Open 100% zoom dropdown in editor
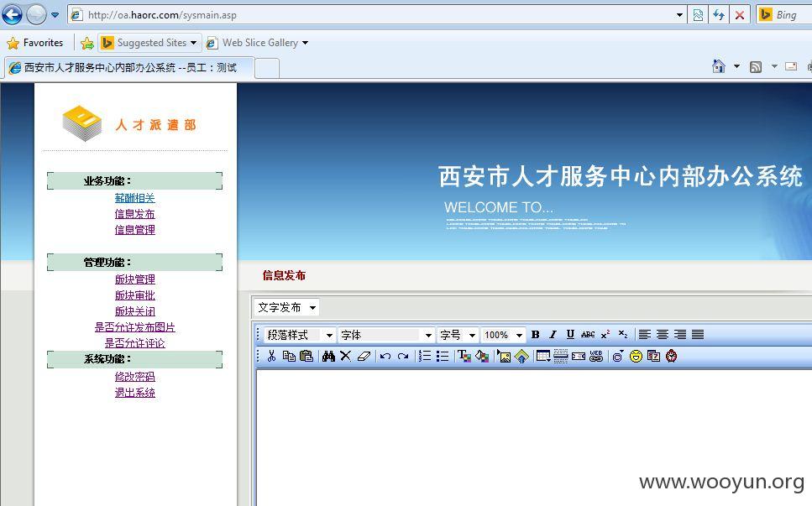 click(x=503, y=335)
